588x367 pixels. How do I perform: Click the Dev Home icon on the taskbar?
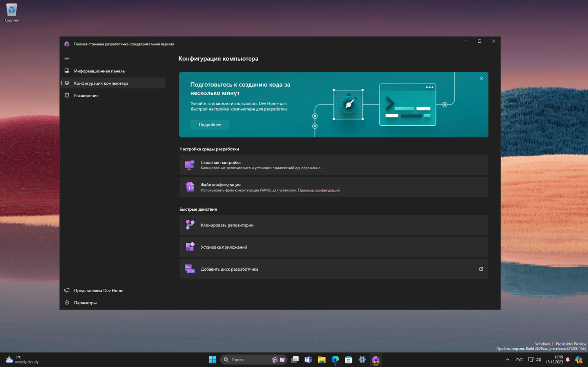point(376,360)
